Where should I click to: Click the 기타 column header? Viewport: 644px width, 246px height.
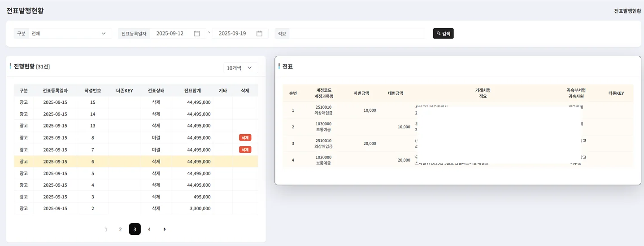tap(223, 90)
